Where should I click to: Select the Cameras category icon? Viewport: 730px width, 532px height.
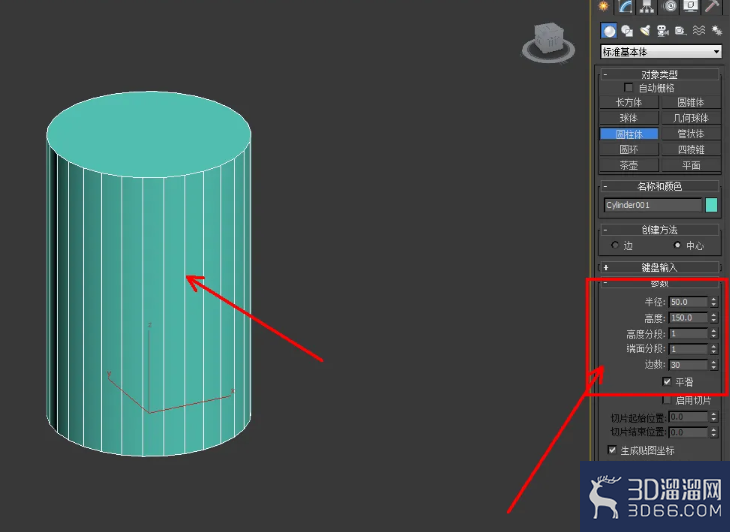click(x=662, y=31)
